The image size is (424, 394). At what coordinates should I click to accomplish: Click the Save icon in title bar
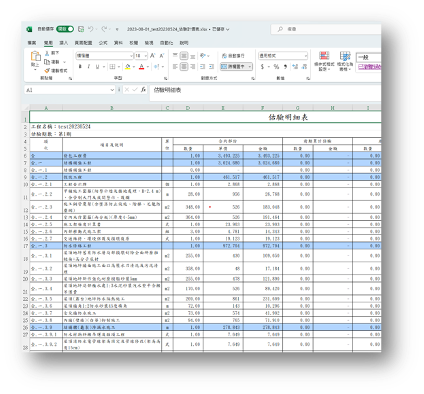[x=81, y=29]
